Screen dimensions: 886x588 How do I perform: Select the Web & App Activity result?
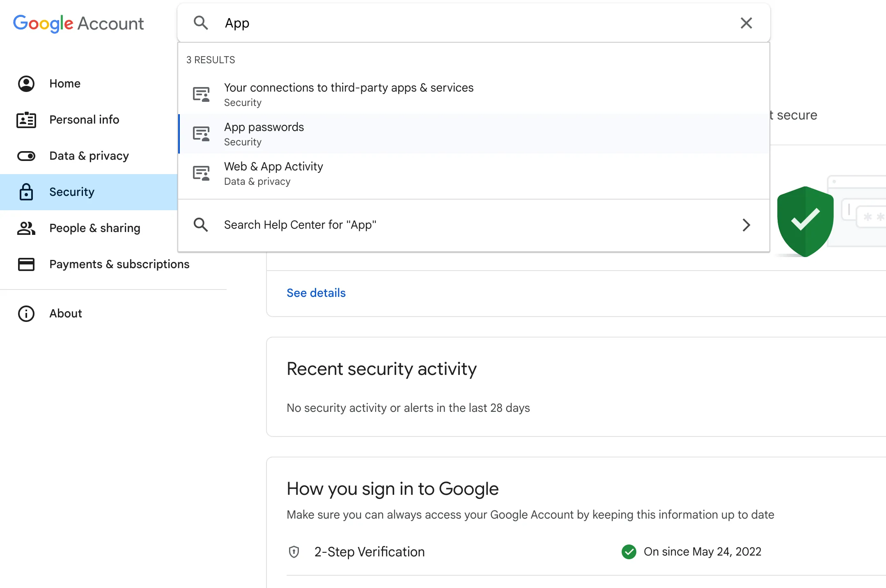pos(273,173)
